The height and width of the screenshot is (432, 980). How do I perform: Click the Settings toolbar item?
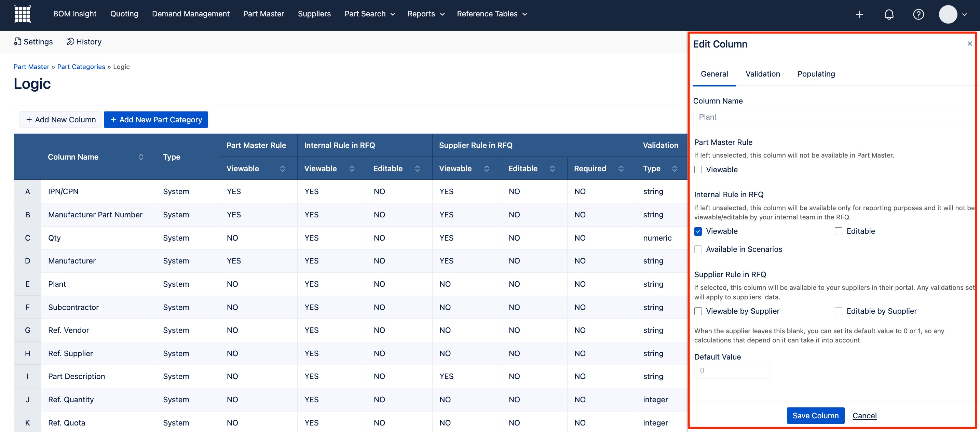(x=33, y=42)
